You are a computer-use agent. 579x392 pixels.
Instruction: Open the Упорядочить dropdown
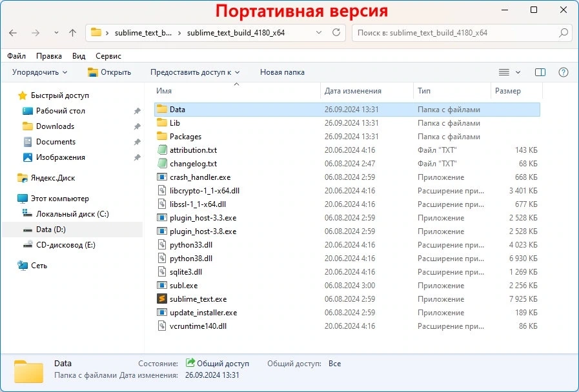(39, 72)
